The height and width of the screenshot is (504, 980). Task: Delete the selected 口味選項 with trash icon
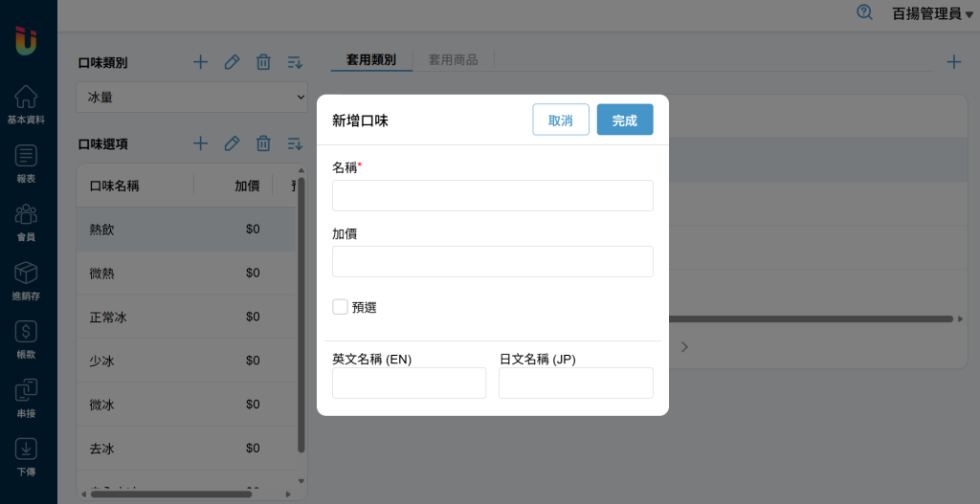click(x=263, y=143)
